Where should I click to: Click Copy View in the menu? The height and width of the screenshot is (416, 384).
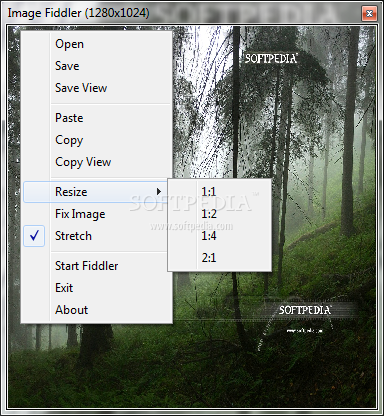point(97,162)
